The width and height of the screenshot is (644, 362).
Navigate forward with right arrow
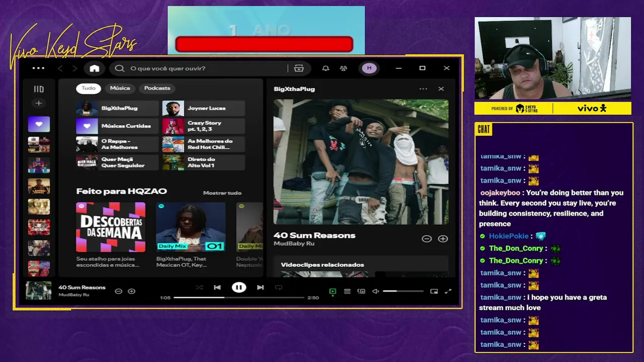coord(74,68)
